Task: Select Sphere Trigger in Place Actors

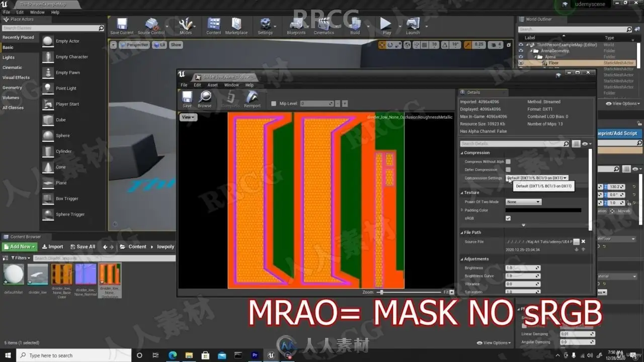Action: click(70, 214)
